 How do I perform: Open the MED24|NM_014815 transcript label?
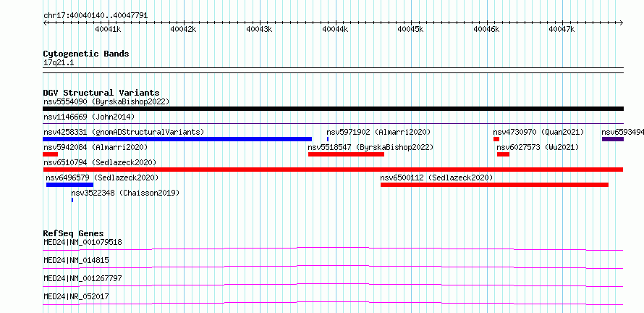click(x=76, y=260)
